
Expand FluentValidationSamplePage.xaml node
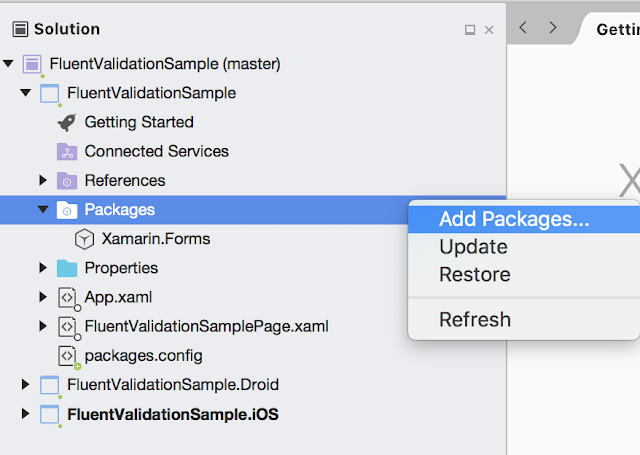tap(43, 326)
